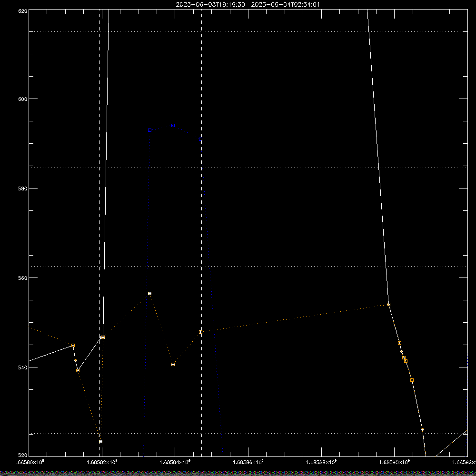Select the orange marker near 554 on the falling line
This screenshot has height=476, width=476.
pos(388,305)
